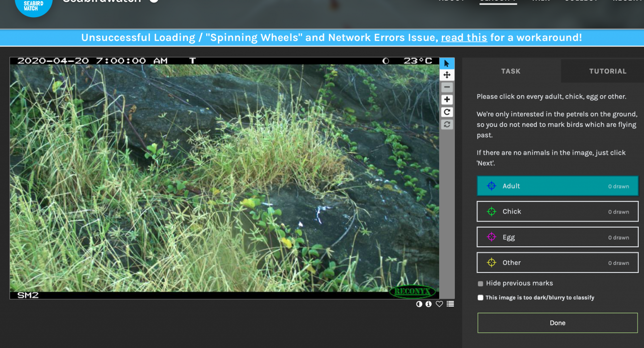Zoom out of the camera image
The height and width of the screenshot is (348, 644).
(447, 88)
